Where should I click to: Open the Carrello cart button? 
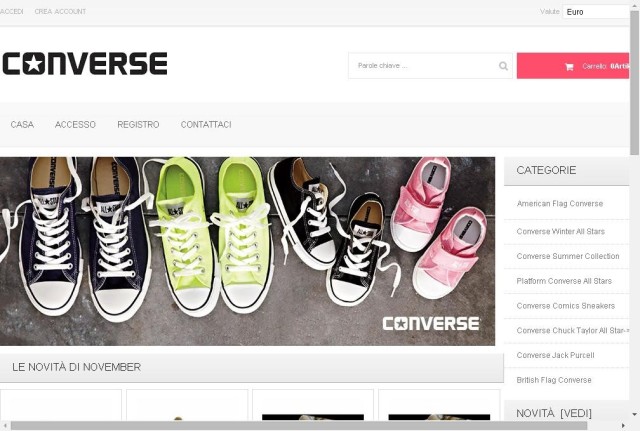573,66
